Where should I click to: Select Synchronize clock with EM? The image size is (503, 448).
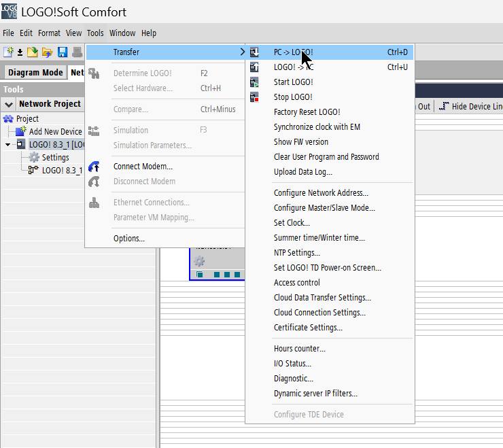tap(330, 127)
